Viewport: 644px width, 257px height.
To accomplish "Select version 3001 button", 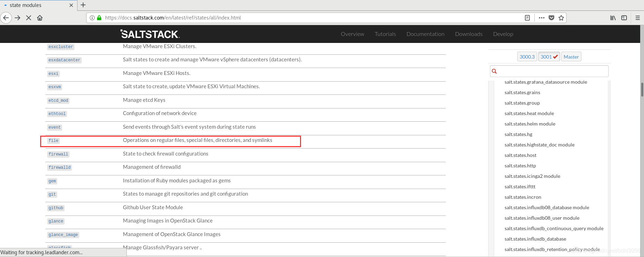I will (549, 57).
